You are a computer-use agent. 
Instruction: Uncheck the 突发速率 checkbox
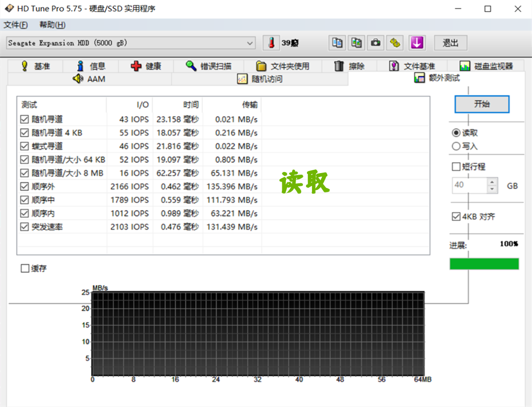tap(25, 227)
